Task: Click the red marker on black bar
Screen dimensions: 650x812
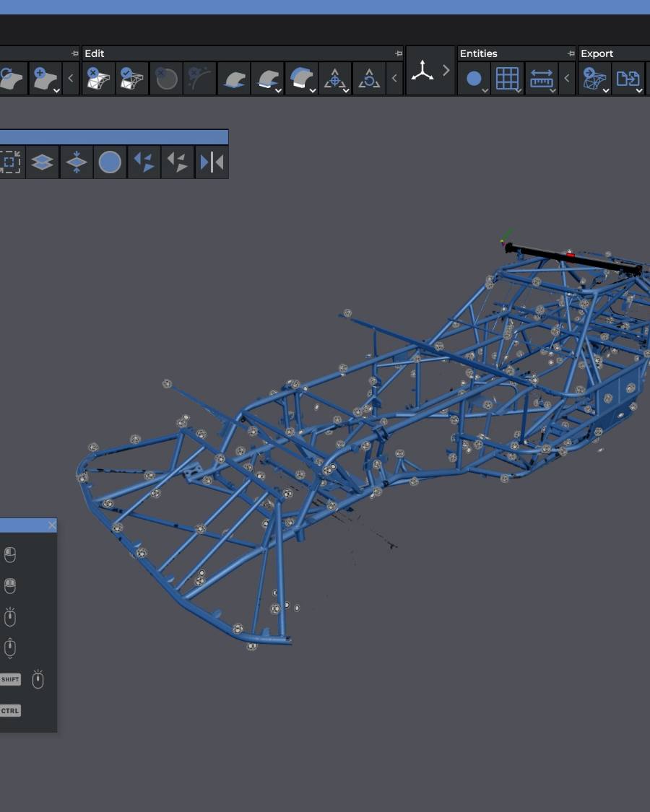Action: coord(570,254)
